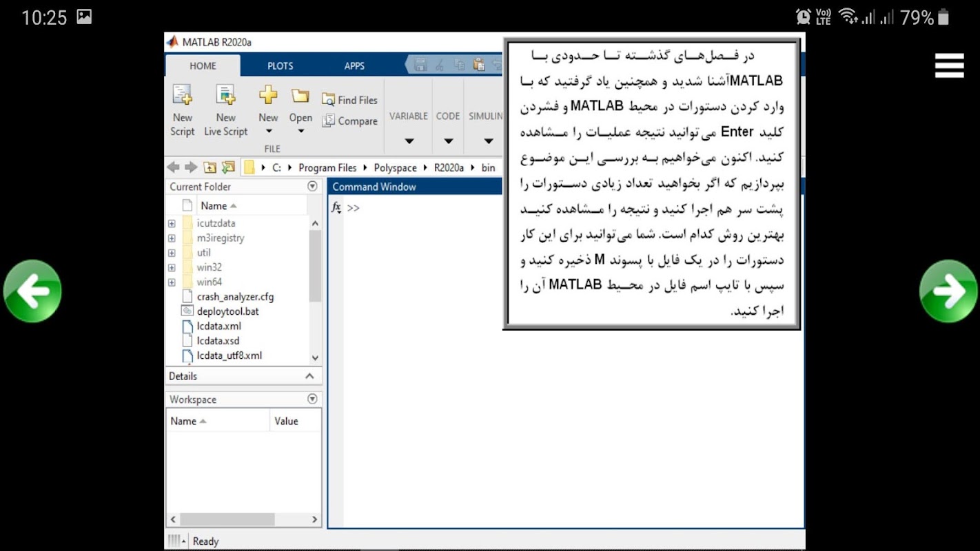Expand the win32 folder
This screenshot has width=980, height=551.
[x=172, y=267]
